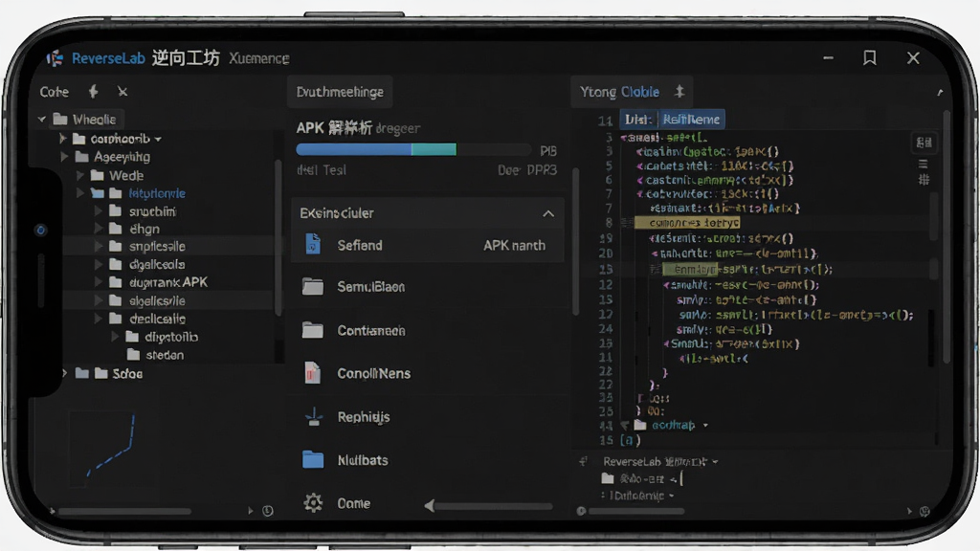Click the clock icon under file tree
The image size is (980, 551).
click(268, 511)
